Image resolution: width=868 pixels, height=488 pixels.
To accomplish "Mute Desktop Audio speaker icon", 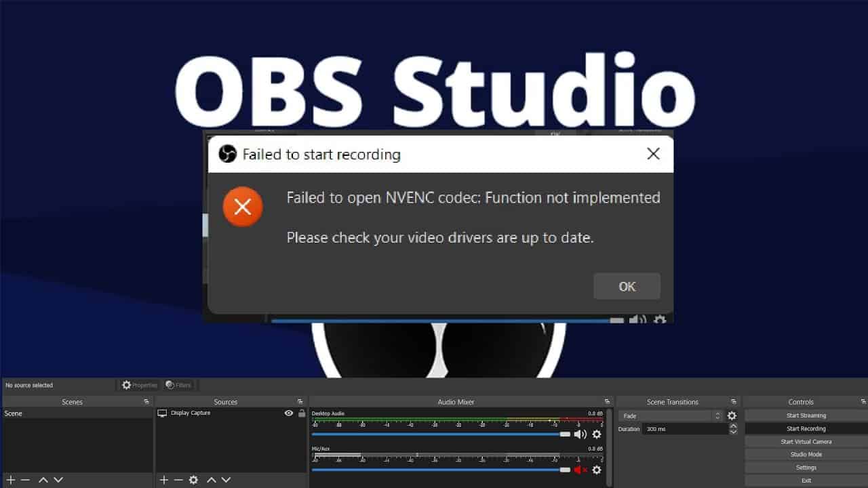I will click(580, 434).
